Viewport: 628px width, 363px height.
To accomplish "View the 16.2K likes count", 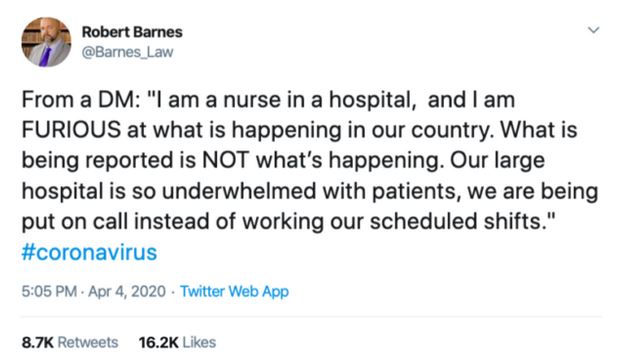I will click(159, 343).
